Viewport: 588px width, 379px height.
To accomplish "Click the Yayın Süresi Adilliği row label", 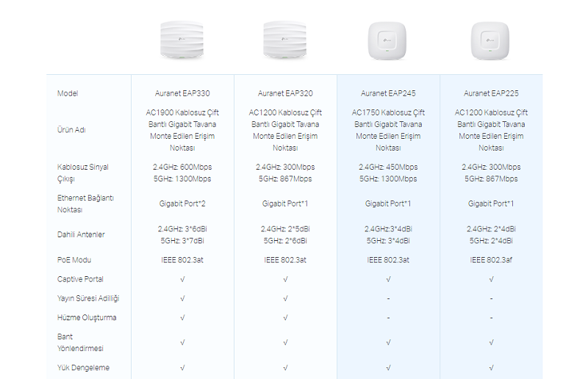I will click(88, 298).
